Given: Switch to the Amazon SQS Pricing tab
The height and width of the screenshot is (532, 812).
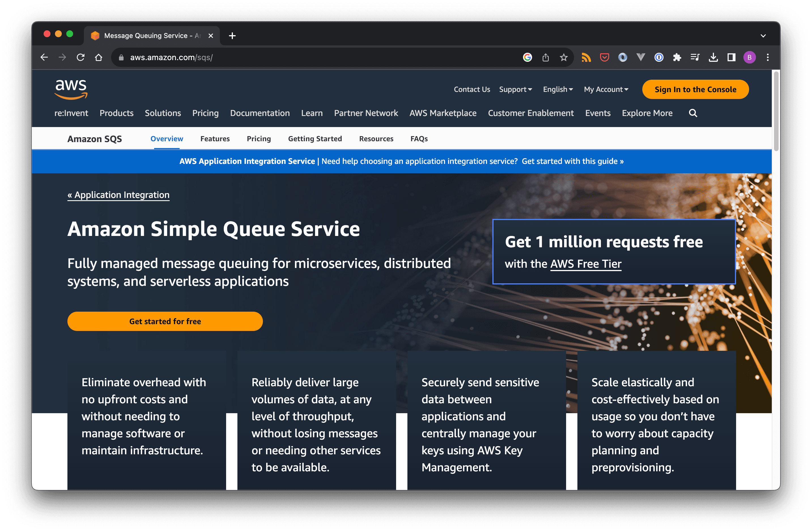Looking at the screenshot, I should [x=259, y=139].
